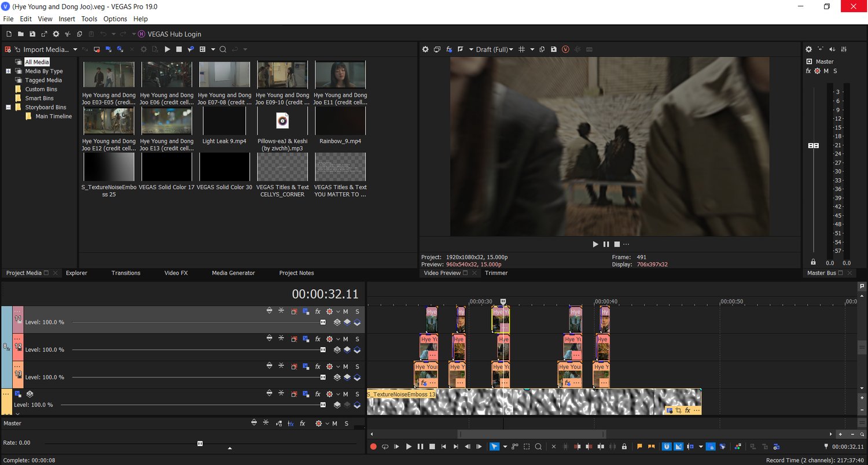The height and width of the screenshot is (465, 868).
Task: Open the edit tool dropdown arrow
Action: [505, 446]
